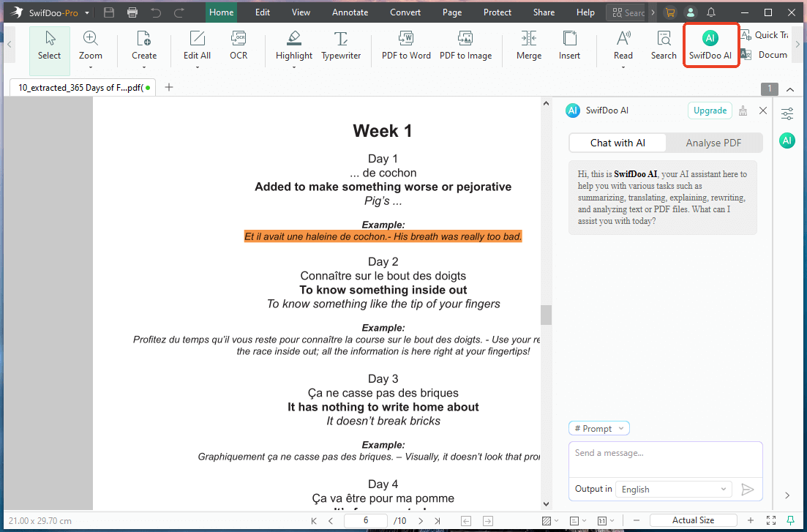Switch to the Annotate ribbon tab
Image resolution: width=807 pixels, height=532 pixels.
350,12
